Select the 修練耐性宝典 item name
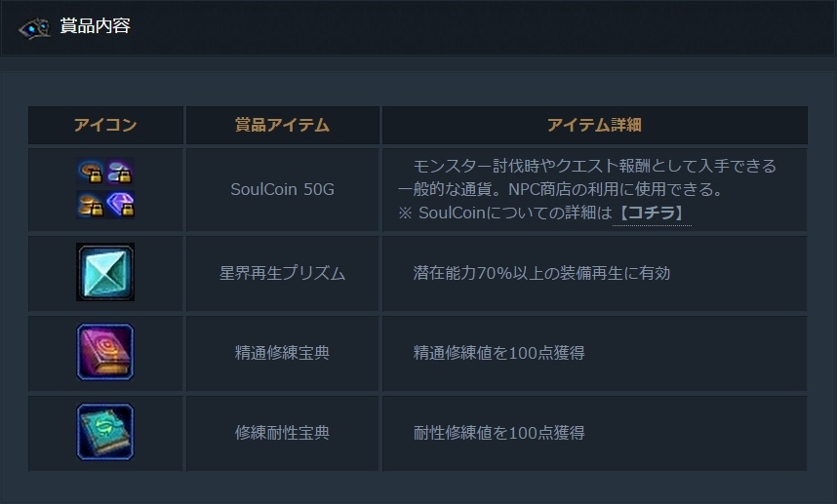The height and width of the screenshot is (504, 837). 282,433
